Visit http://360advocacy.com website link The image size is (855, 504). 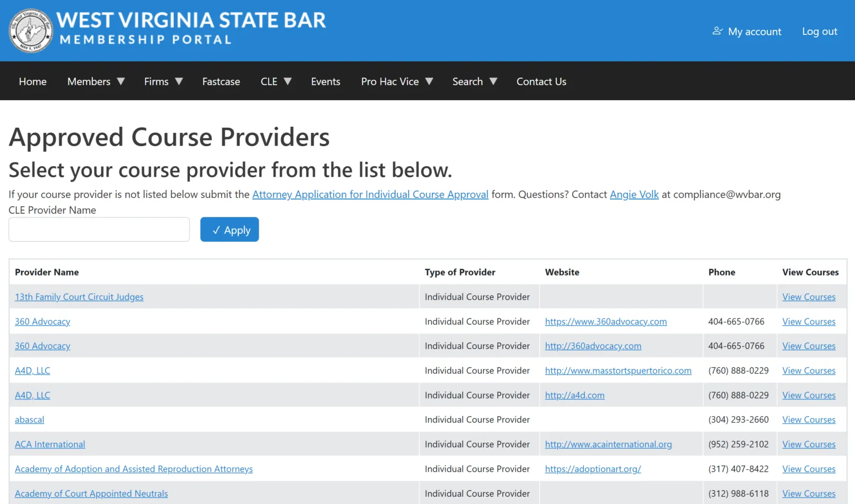pos(593,346)
